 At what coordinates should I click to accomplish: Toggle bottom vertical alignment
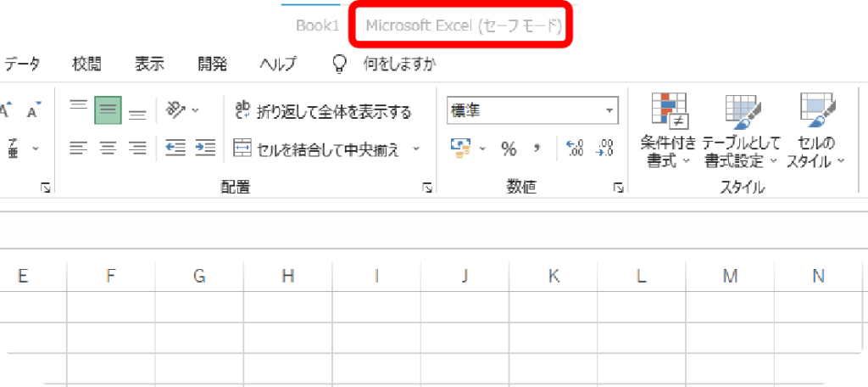[137, 110]
